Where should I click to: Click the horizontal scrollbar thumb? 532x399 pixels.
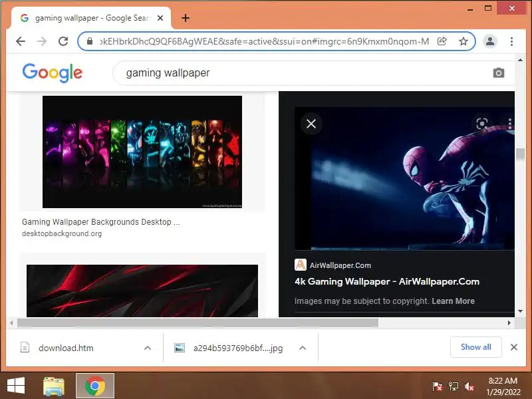coord(198,323)
